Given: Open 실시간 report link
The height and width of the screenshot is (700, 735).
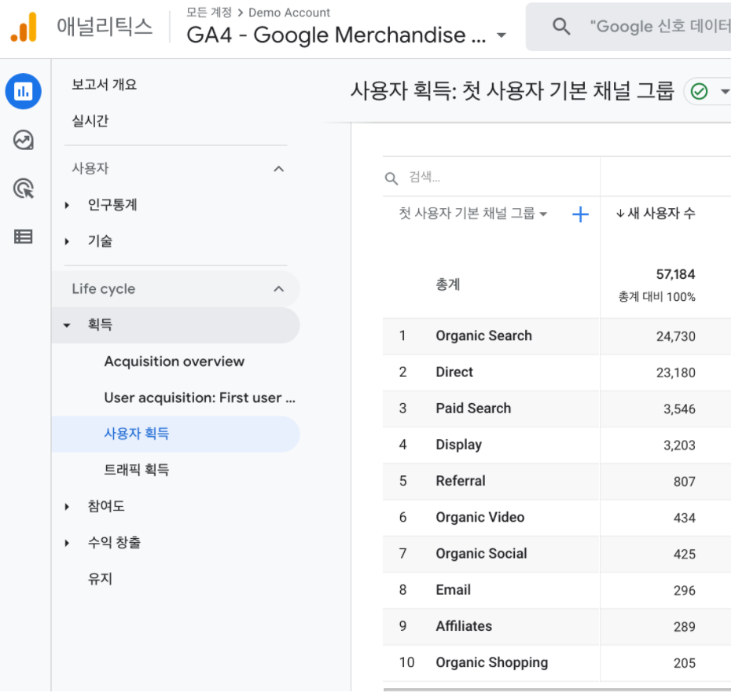Looking at the screenshot, I should [90, 121].
